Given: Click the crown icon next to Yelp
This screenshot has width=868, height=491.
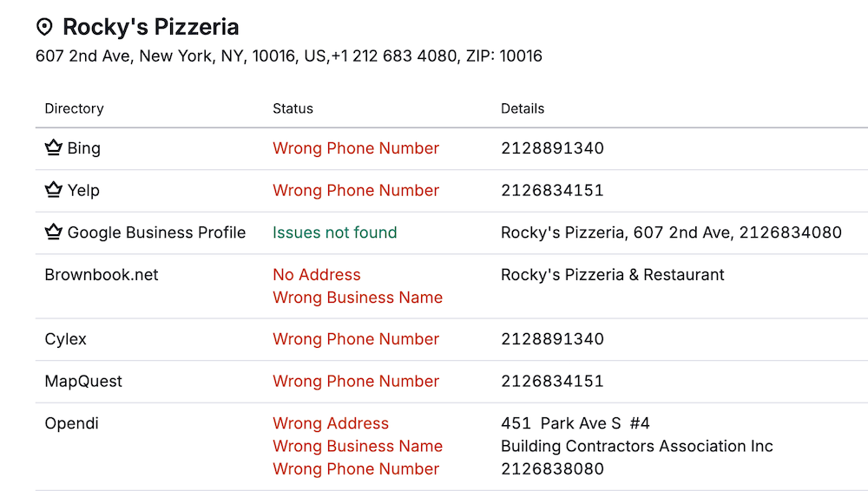Looking at the screenshot, I should [54, 190].
